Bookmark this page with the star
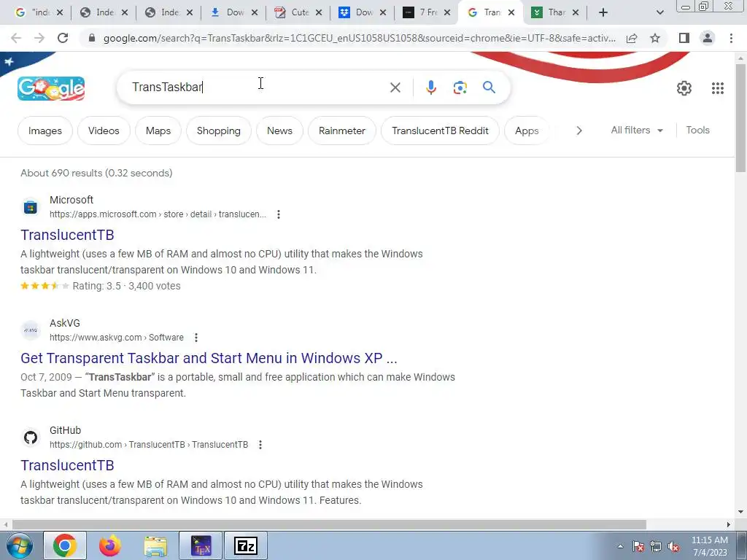Viewport: 747px width, 560px height. [655, 38]
